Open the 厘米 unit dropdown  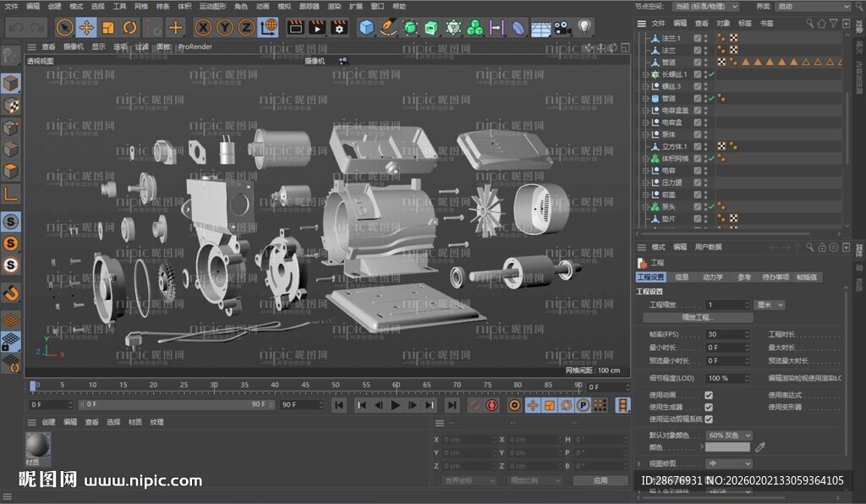pyautogui.click(x=768, y=304)
